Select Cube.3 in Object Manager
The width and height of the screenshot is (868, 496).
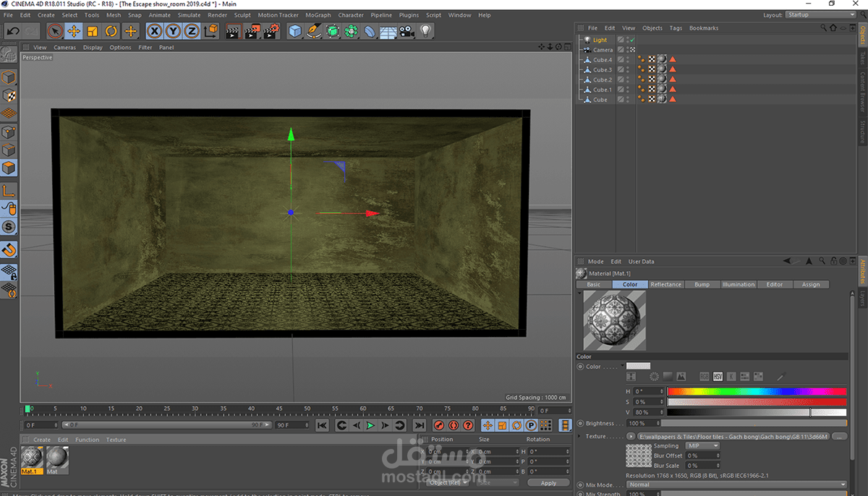(603, 70)
